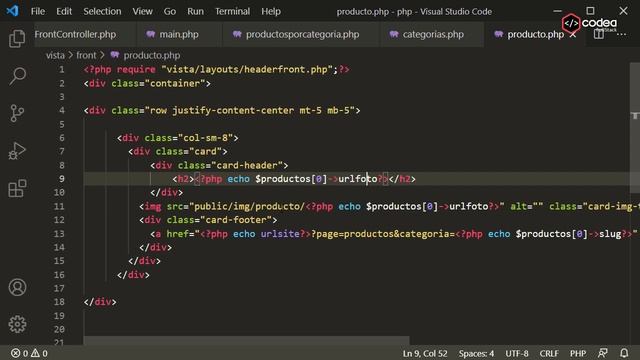Switch to the FrontController.php tab
The width and height of the screenshot is (640, 360).
(75, 34)
